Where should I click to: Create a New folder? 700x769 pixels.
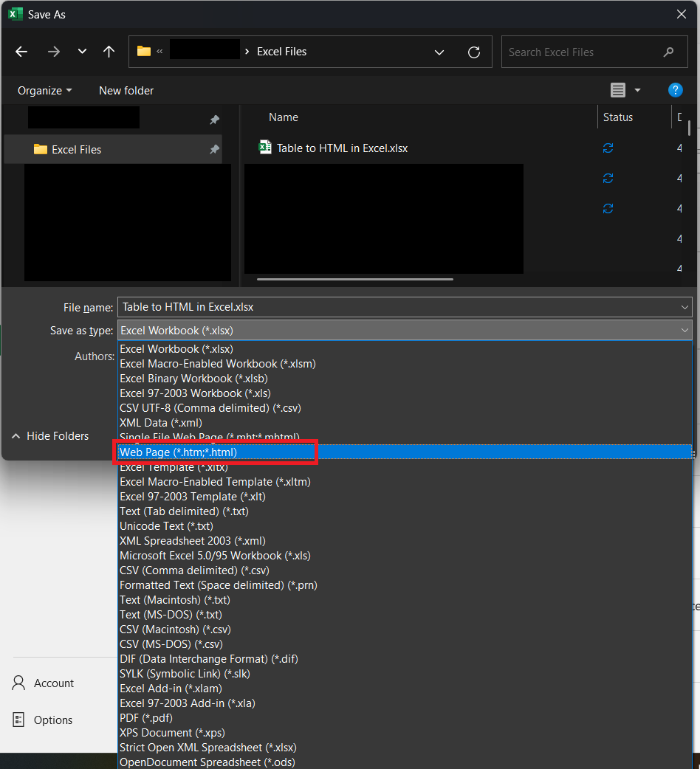[126, 91]
